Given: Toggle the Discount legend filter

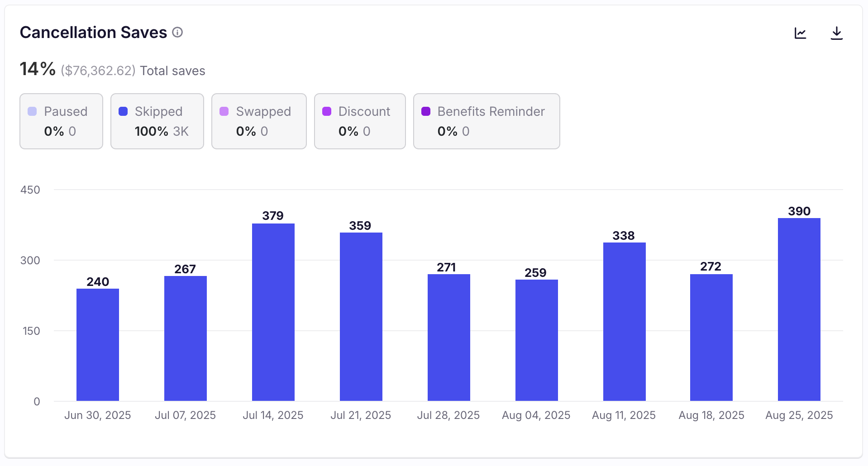Looking at the screenshot, I should click(x=360, y=121).
